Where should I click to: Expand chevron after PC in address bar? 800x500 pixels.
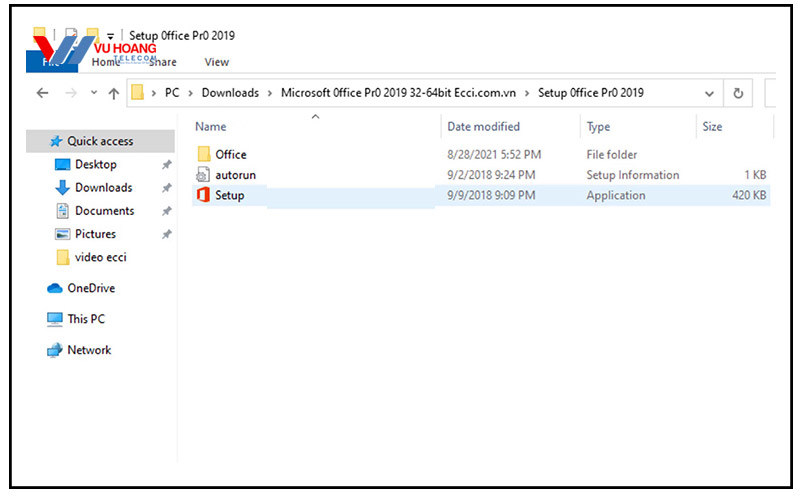(x=190, y=93)
